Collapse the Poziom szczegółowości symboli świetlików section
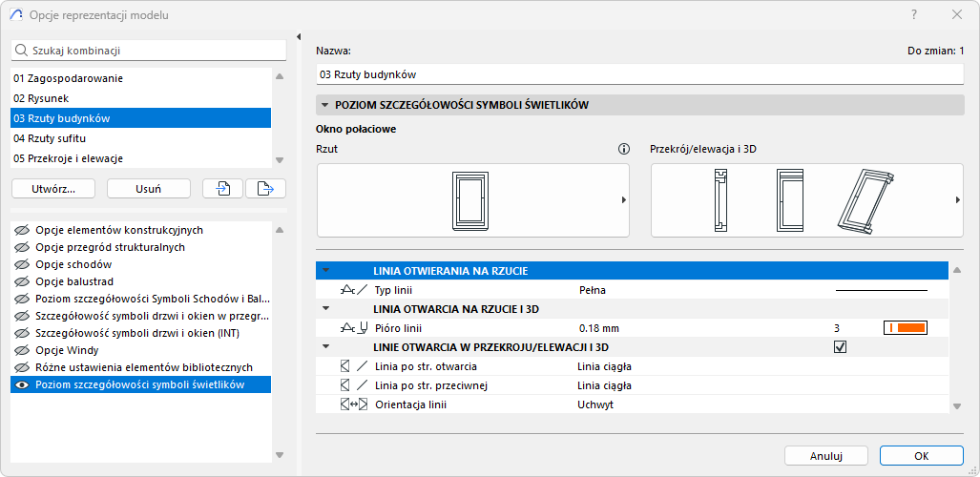980x477 pixels. (325, 105)
